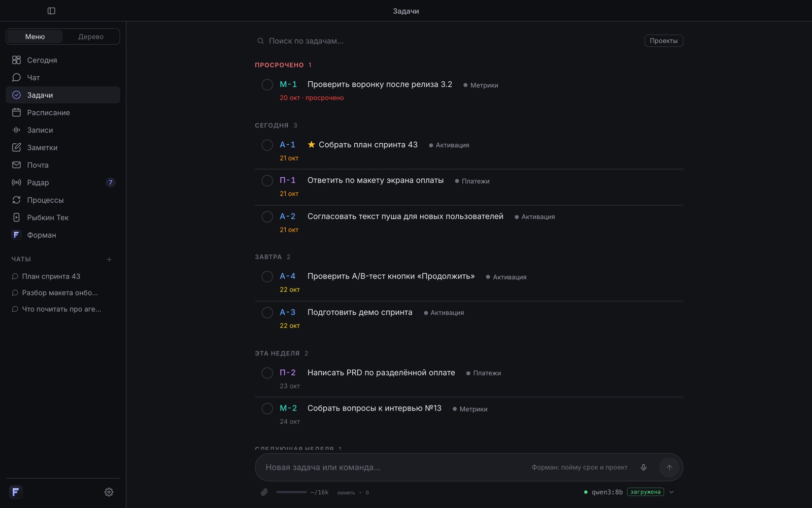Complete task А-4 A/B-тест checkbox
This screenshot has width=812, height=508.
tap(267, 277)
